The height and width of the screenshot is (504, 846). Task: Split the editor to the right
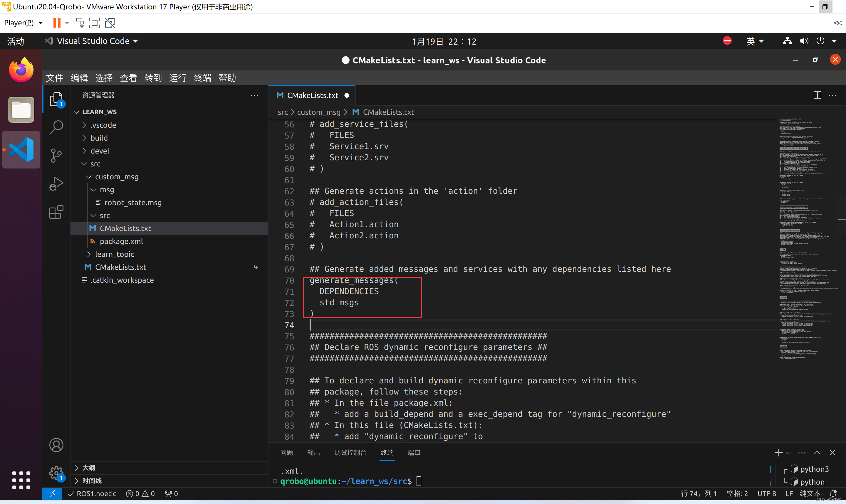click(x=817, y=95)
